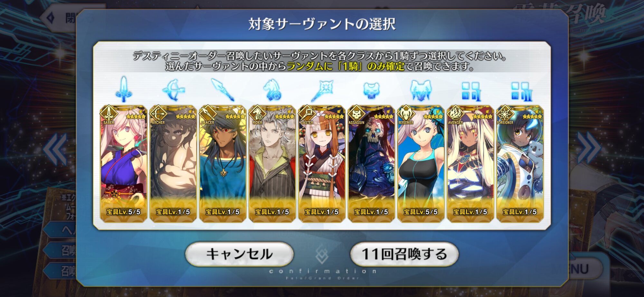
Task: Choose the Saber servant card
Action: pos(124,164)
